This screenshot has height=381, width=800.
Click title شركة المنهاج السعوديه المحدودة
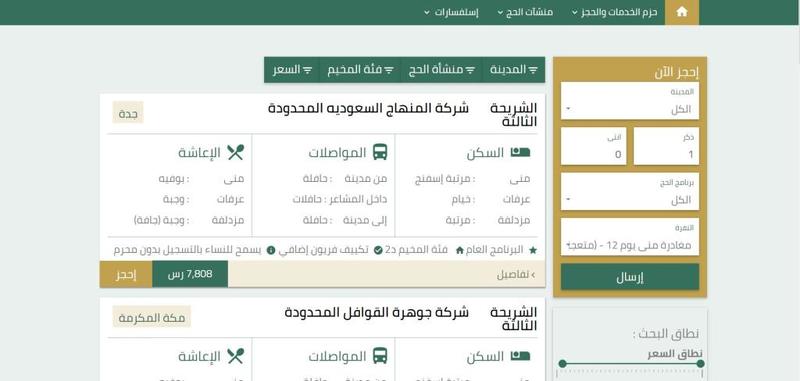[x=368, y=108]
